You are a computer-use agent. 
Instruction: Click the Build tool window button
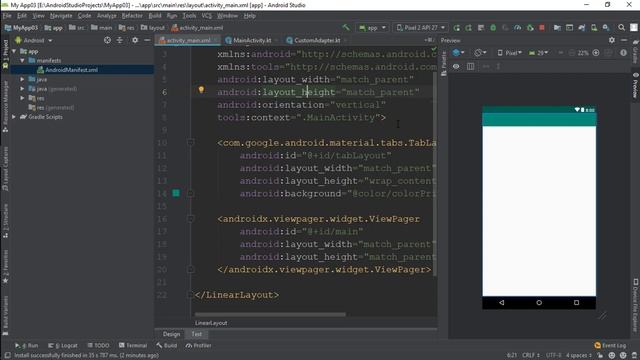click(167, 345)
